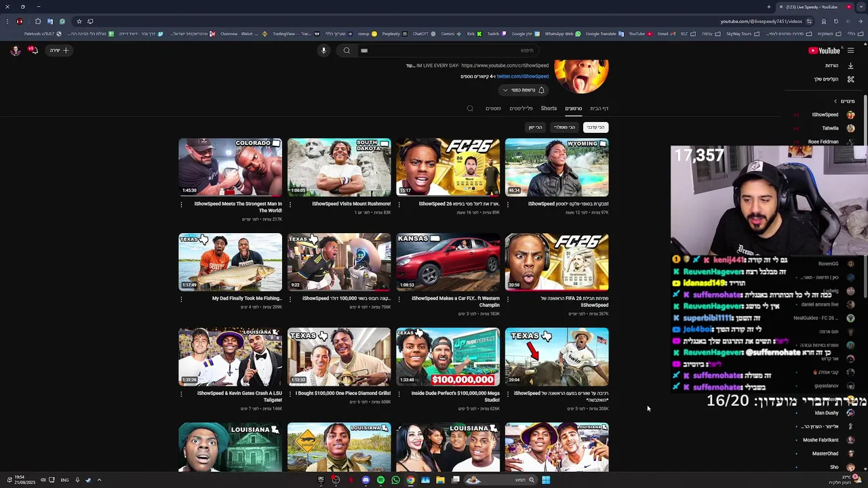Open the Kansas red car thumbnail
The width and height of the screenshot is (868, 488).
pyautogui.click(x=448, y=262)
